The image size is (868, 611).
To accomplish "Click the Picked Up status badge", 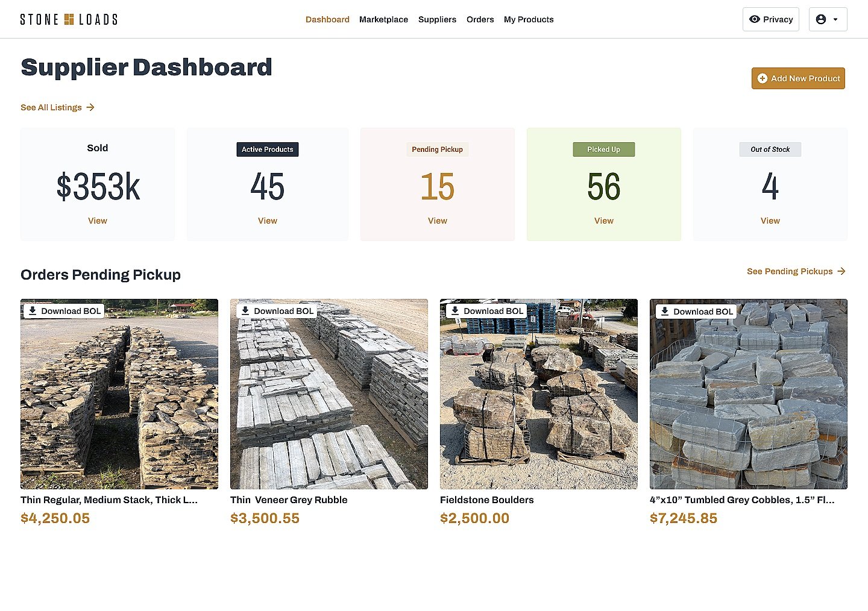I will [x=603, y=149].
